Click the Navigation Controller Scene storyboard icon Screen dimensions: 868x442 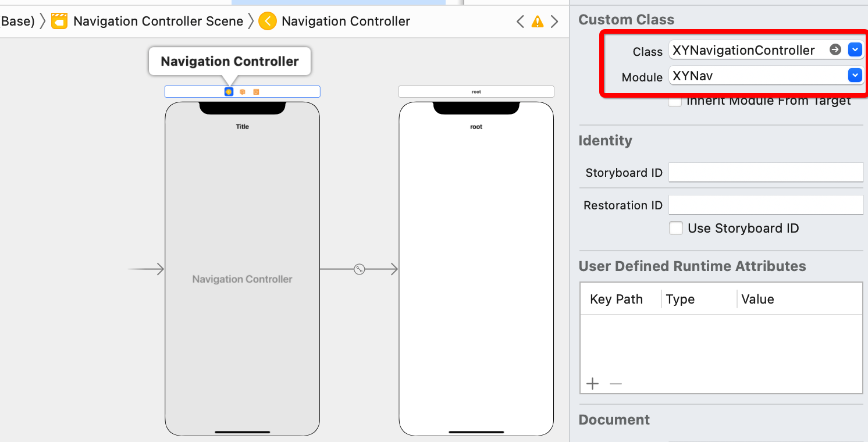coord(59,22)
